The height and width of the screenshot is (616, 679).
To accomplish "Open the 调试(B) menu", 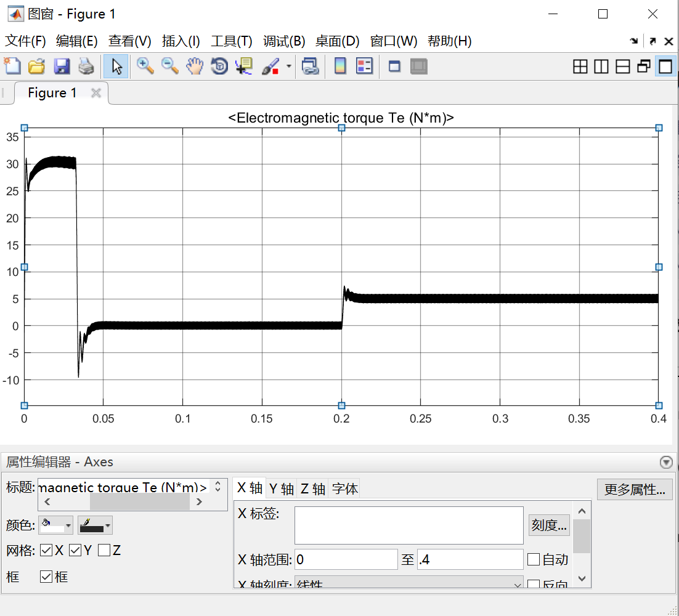I will [x=284, y=41].
